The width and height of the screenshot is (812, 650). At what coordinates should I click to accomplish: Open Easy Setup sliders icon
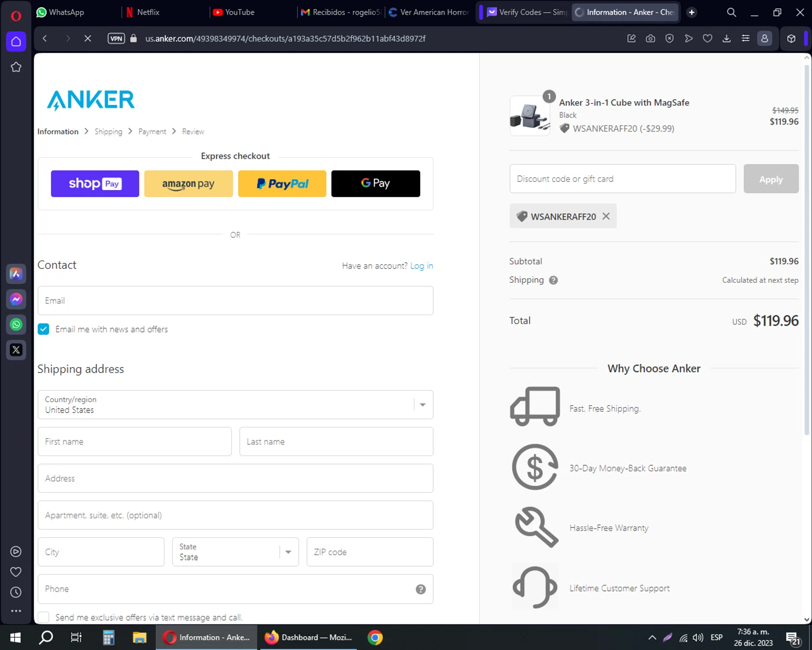click(745, 38)
